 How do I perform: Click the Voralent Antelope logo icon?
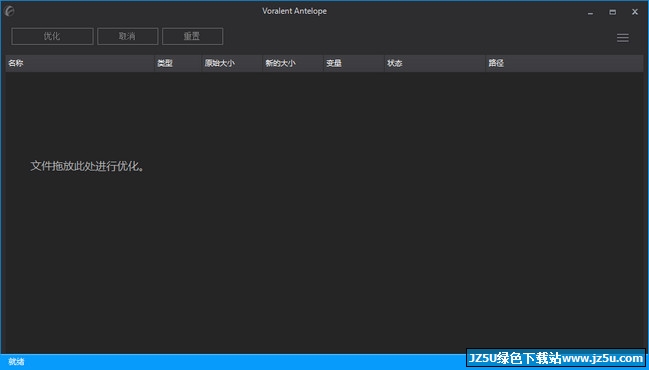click(x=9, y=11)
